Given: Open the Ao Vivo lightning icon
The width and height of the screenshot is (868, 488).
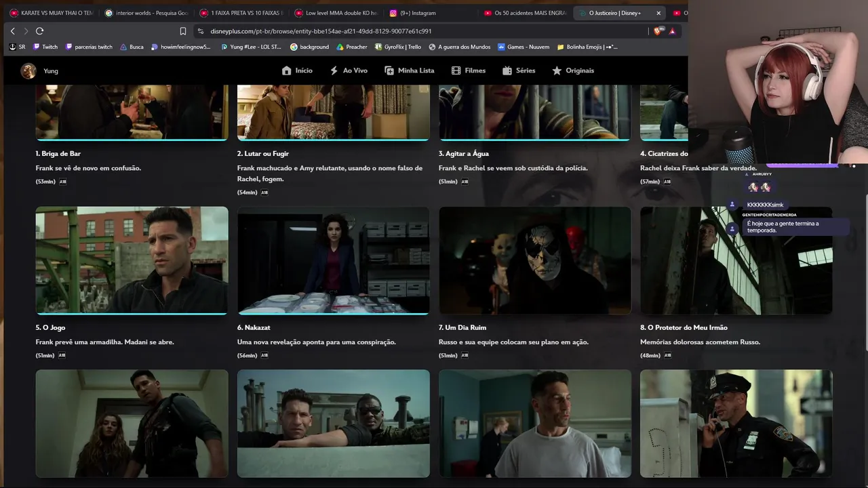Looking at the screenshot, I should (334, 70).
